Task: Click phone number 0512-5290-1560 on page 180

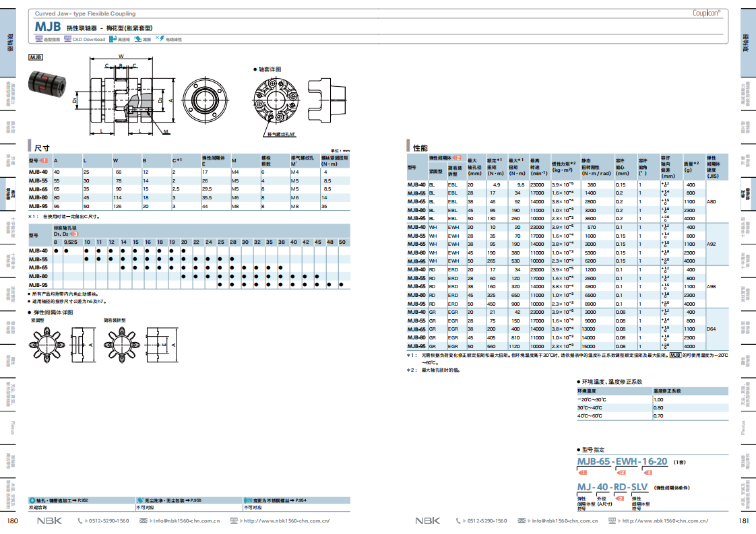Action: (109, 521)
